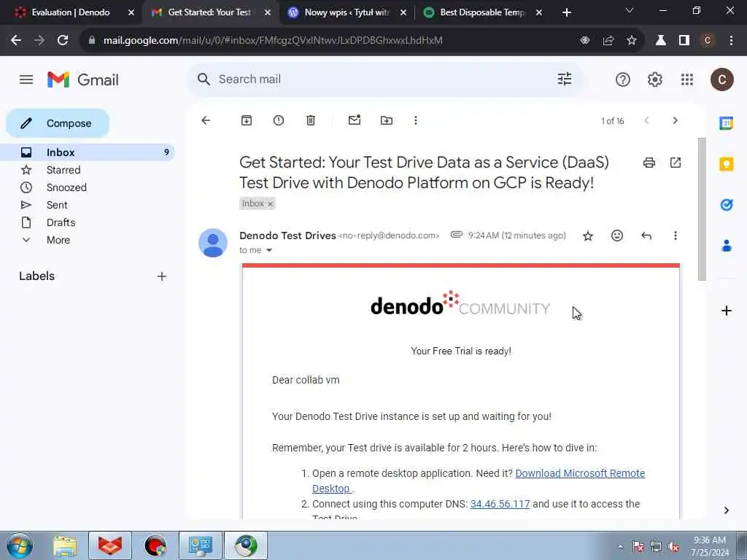
Task: Open Windows Start menu
Action: pyautogui.click(x=20, y=545)
